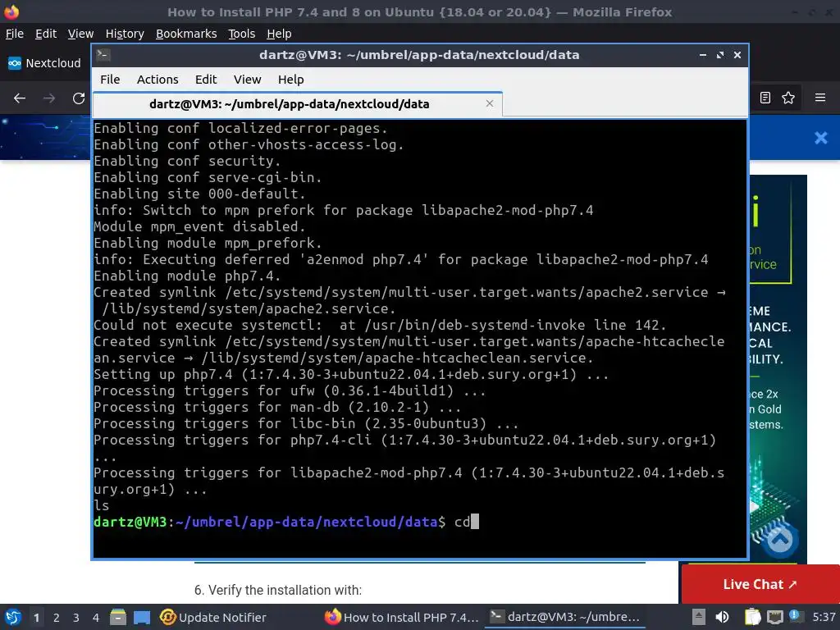Click Firefox back arrow button
Screen dimensions: 840x630
point(20,98)
